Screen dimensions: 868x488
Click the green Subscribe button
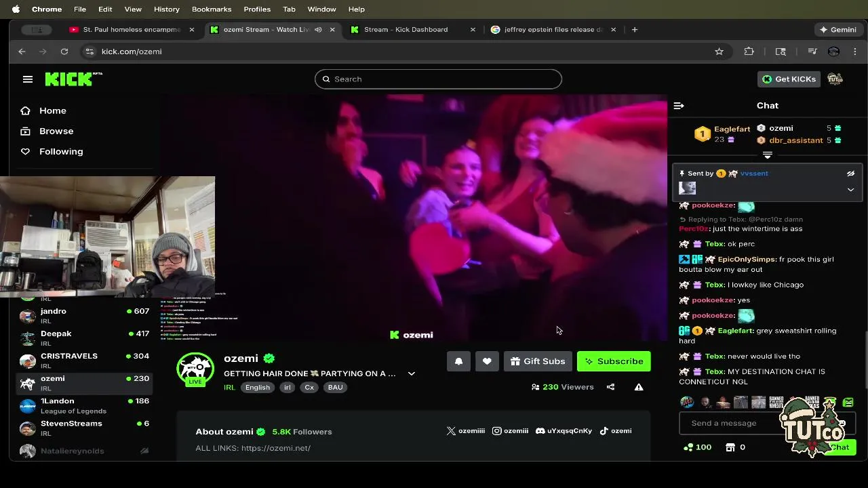[x=614, y=361]
